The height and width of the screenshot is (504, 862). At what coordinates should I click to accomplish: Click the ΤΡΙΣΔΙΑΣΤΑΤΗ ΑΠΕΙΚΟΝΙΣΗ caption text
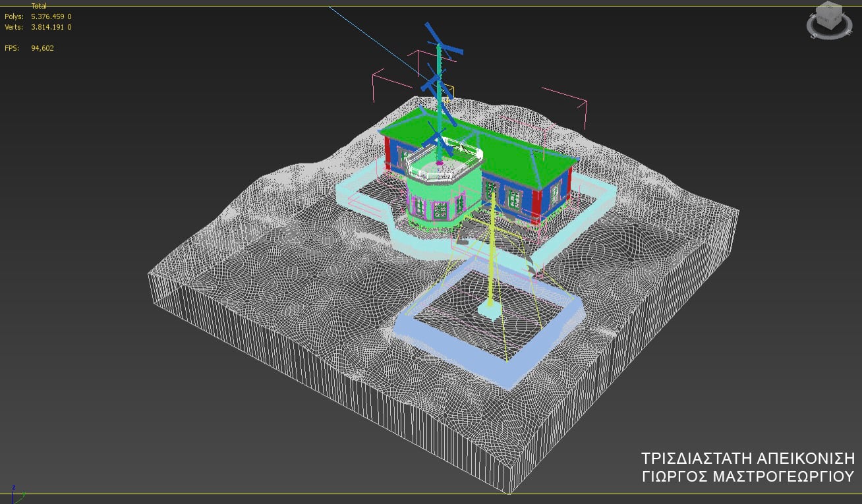coord(747,459)
